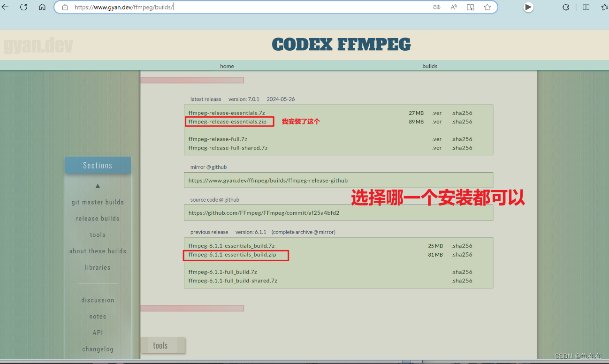Select the 81 MB size text
Image resolution: width=609 pixels, height=364 pixels.
coord(435,255)
